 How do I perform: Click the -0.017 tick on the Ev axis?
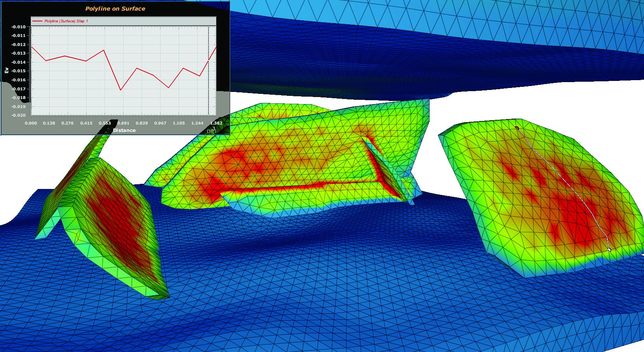point(18,89)
